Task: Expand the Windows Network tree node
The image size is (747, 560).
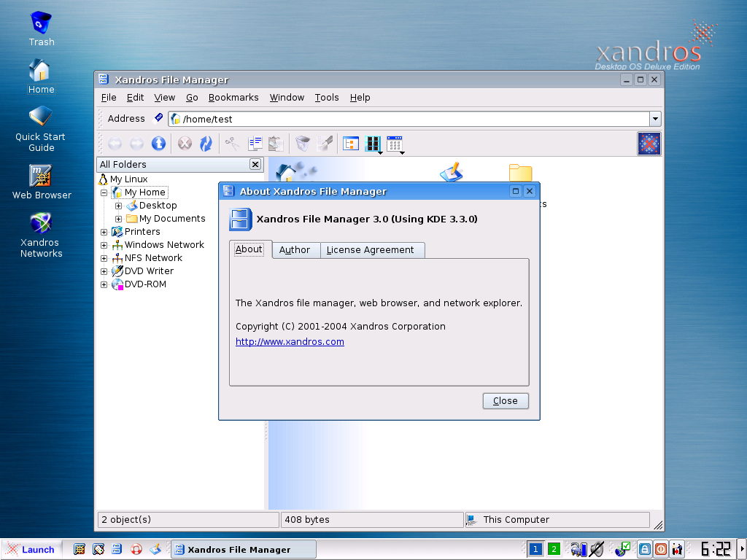Action: [x=104, y=246]
